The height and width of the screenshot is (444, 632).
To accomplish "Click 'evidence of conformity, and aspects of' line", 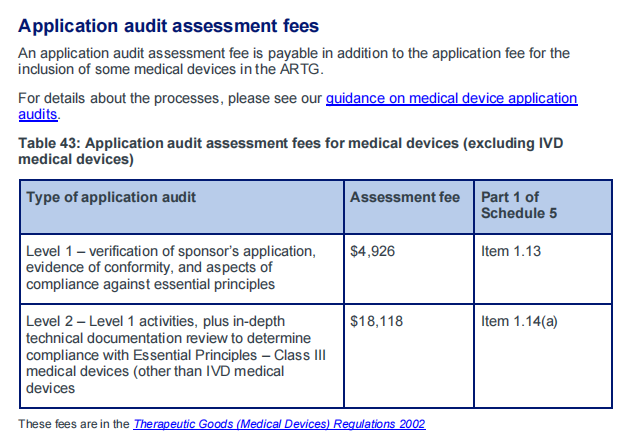I will pos(149,268).
